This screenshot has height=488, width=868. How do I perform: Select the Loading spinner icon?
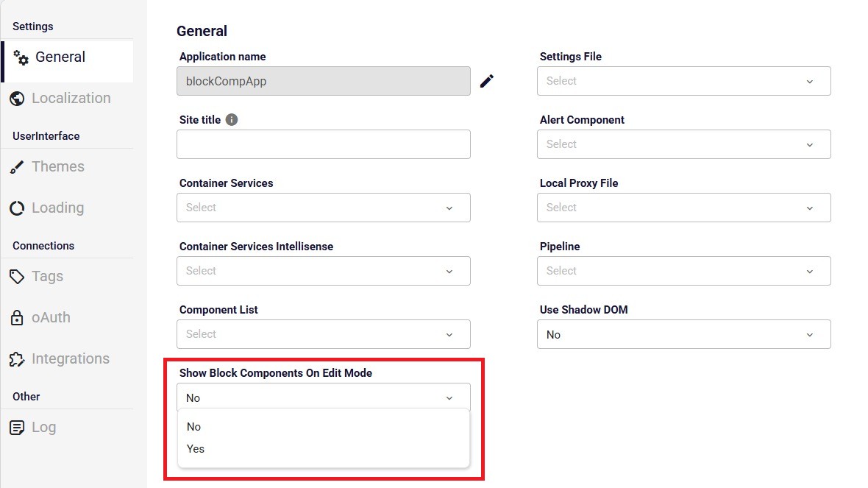(x=17, y=208)
